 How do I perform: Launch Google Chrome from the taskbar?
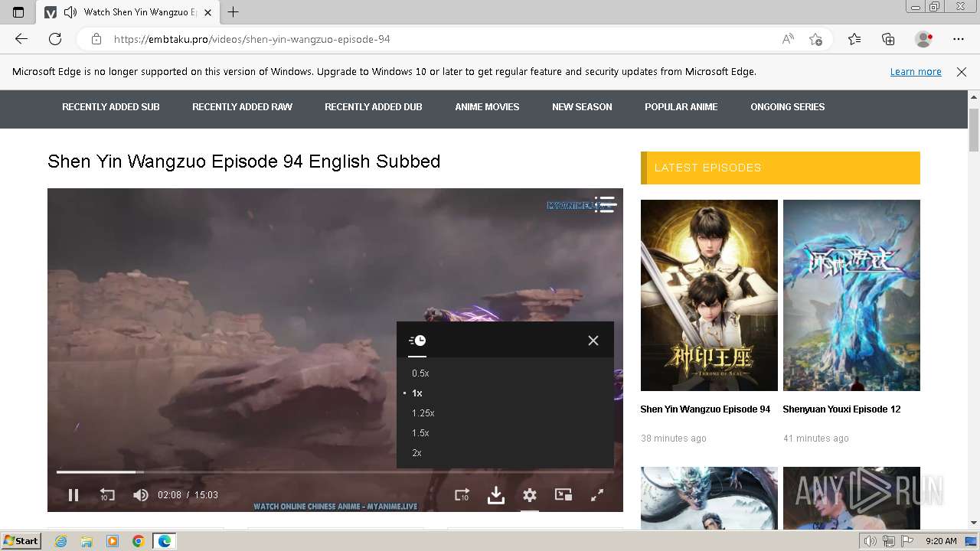[x=138, y=541]
